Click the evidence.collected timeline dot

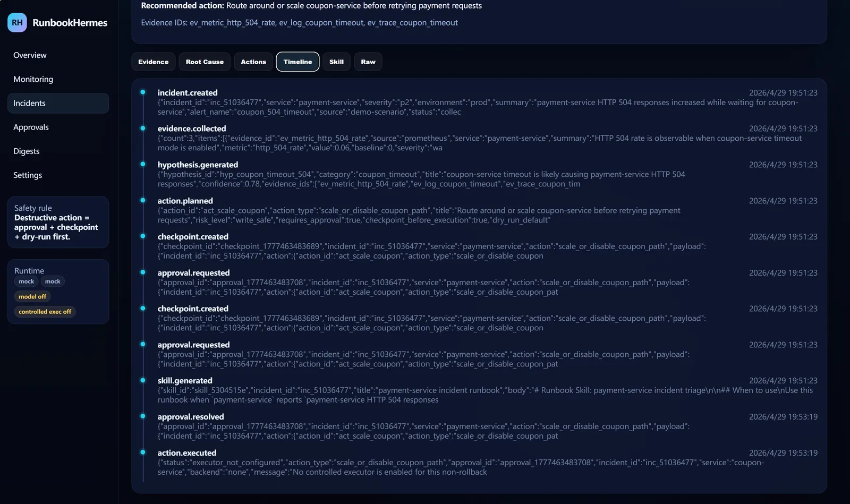pyautogui.click(x=143, y=128)
